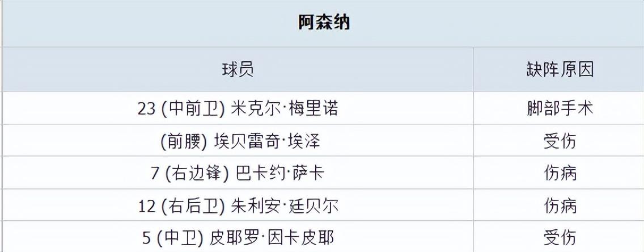Click player name 朱利安·廷贝尔
This screenshot has height=252, width=644.
click(x=285, y=206)
